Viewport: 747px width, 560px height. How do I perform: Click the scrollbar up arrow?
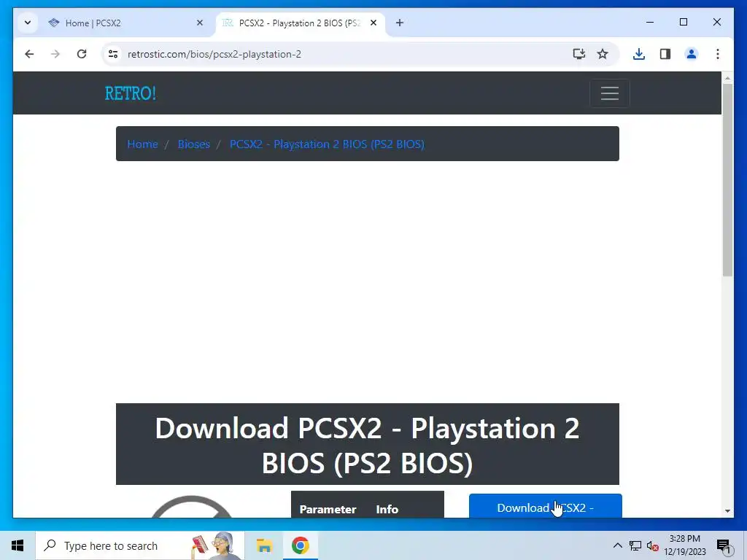(x=727, y=77)
